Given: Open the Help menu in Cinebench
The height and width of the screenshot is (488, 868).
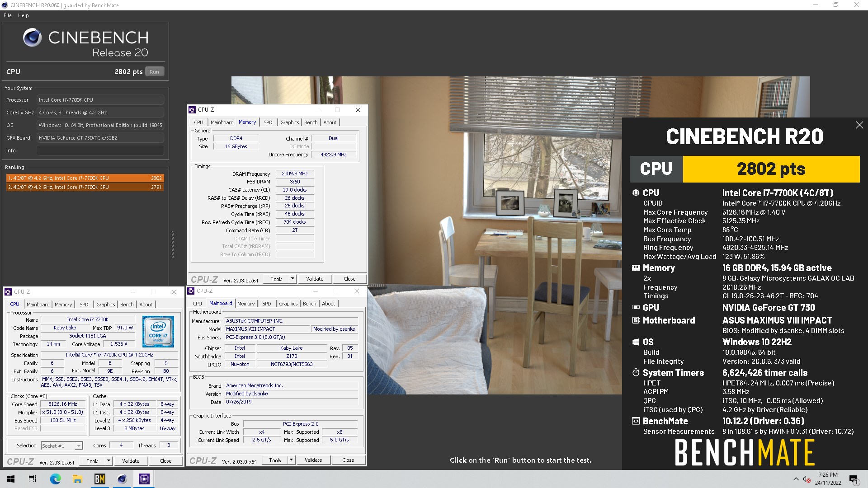Looking at the screenshot, I should point(24,15).
